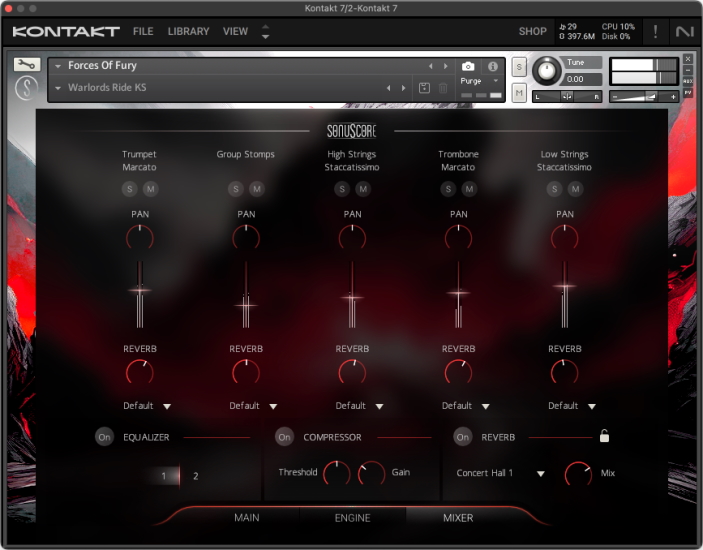Solo the whole instrument with header S
The image size is (703, 550).
pos(519,67)
